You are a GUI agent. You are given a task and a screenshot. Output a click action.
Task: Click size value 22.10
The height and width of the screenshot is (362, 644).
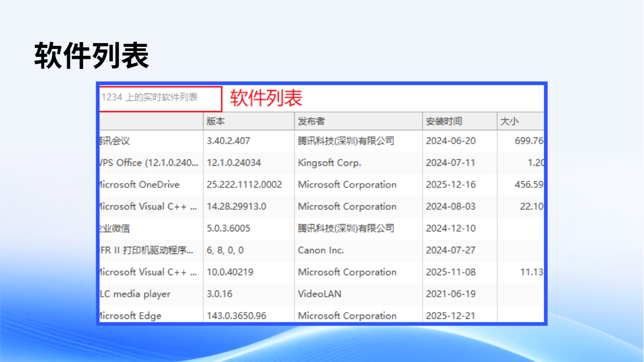(531, 206)
